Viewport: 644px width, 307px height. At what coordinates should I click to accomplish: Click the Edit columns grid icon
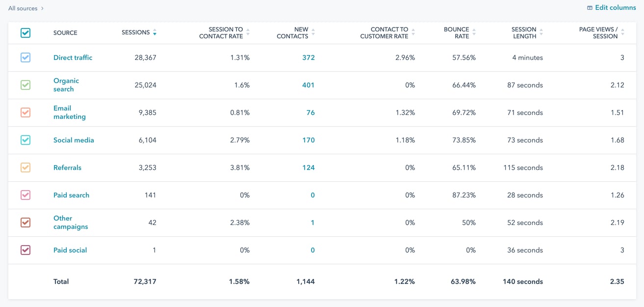590,7
